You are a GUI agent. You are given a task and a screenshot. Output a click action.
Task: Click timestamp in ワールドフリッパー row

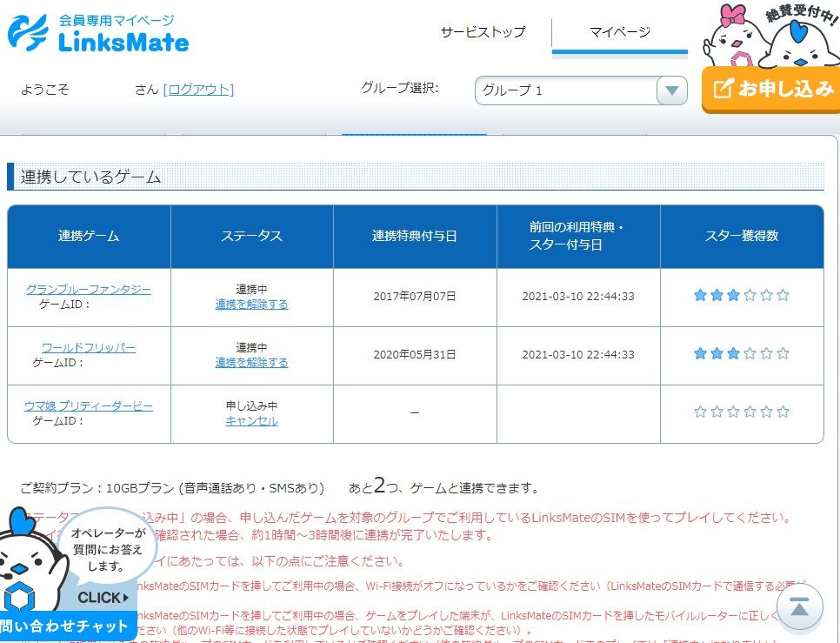[578, 355]
